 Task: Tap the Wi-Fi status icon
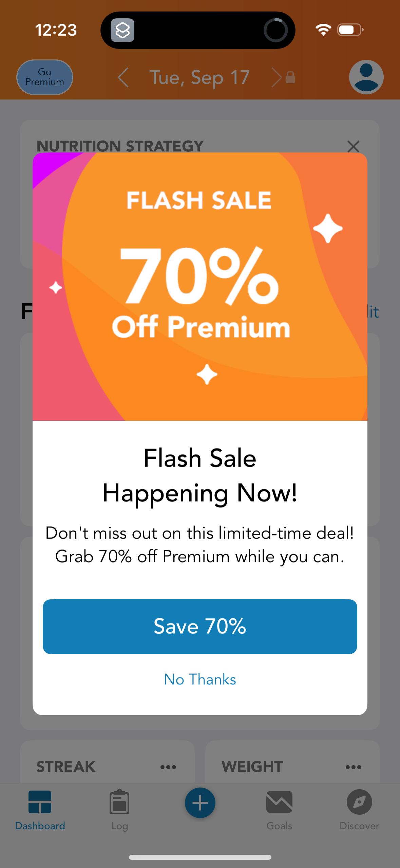point(323,30)
